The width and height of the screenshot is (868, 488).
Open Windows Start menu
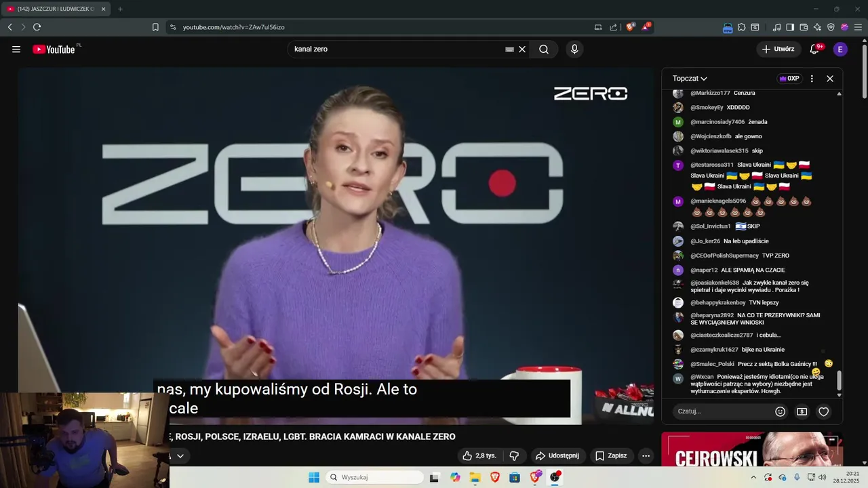tap(313, 477)
